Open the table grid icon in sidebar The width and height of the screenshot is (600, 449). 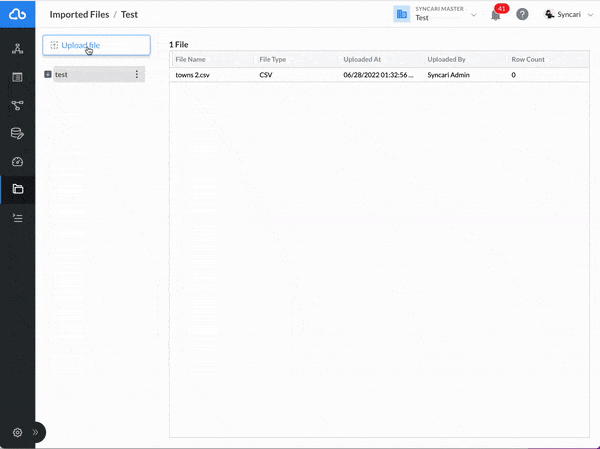point(17,77)
